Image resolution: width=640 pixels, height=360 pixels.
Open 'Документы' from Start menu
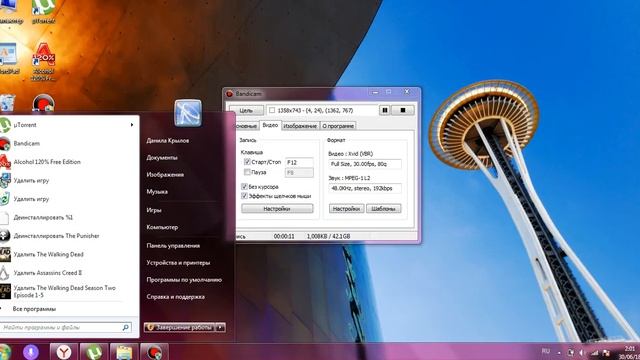162,158
